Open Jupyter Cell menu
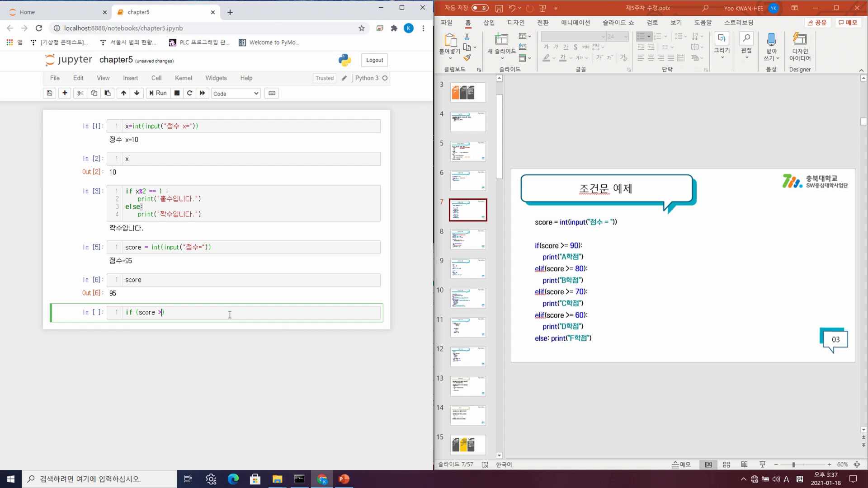Screen dimensions: 868x488 coord(156,78)
